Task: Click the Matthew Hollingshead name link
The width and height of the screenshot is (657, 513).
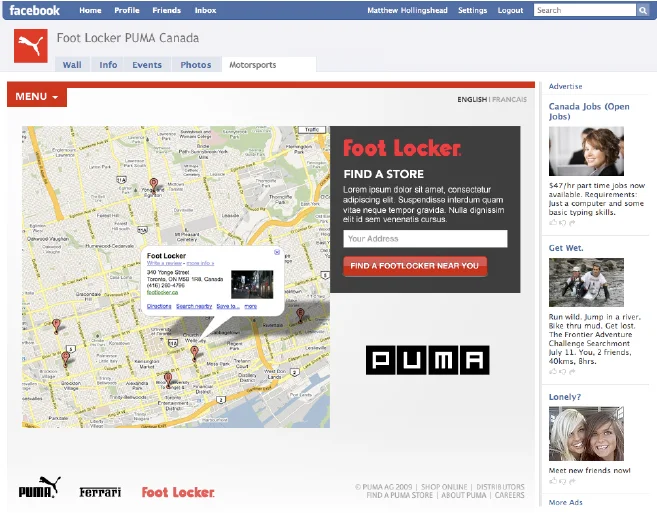Action: pyautogui.click(x=407, y=10)
